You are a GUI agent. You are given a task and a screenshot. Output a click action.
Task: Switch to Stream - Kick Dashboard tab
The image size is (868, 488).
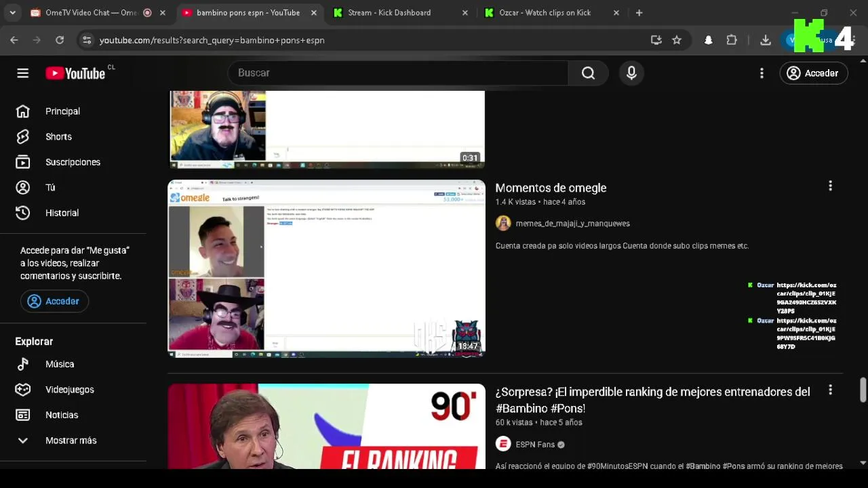pyautogui.click(x=389, y=13)
